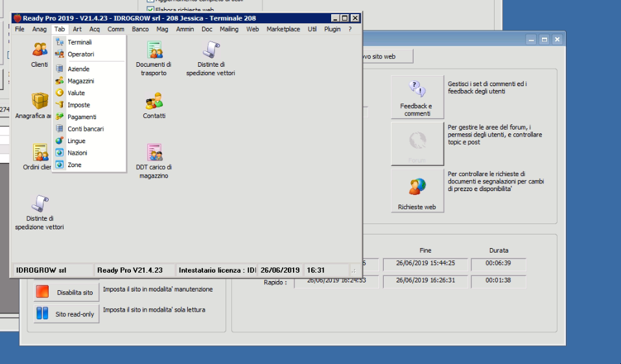Click the Ready Pro strawberry title bar icon

pos(17,18)
